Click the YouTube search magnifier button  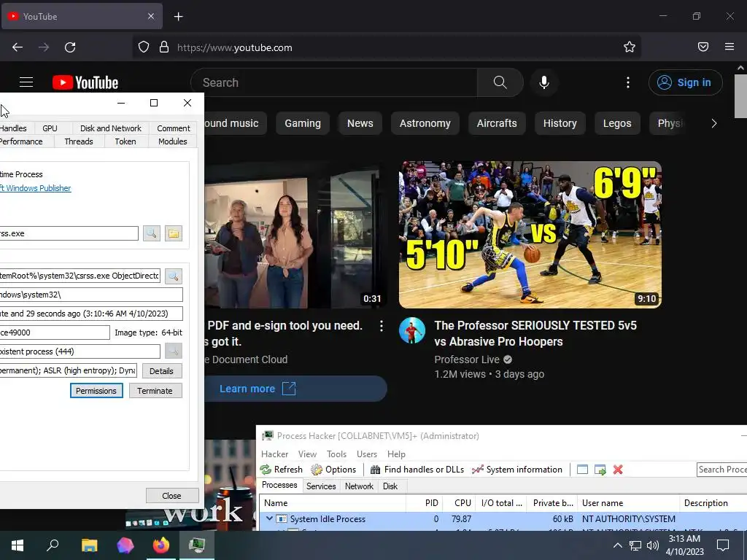(x=500, y=82)
